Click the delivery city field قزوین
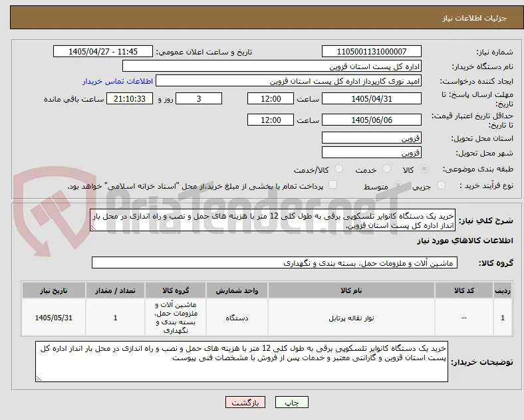This screenshot has height=420, width=524. point(372,153)
